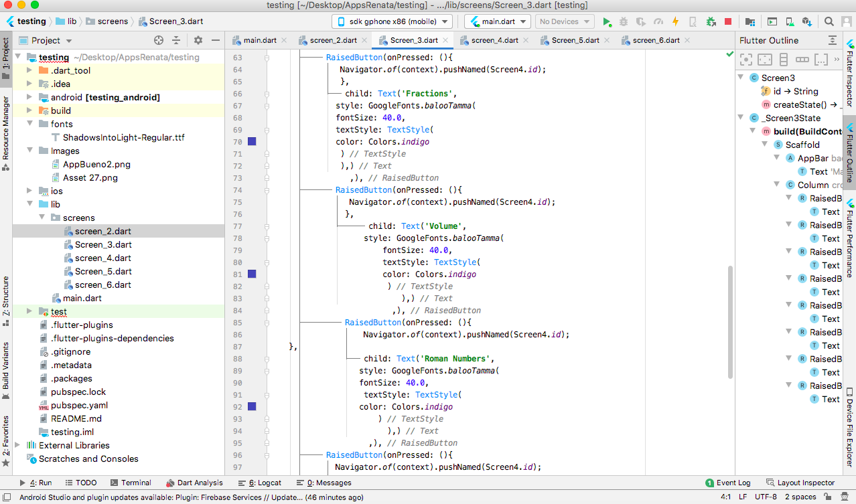Viewport: 856px width, 504px height.
Task: Click green checkmark inspection indicator in editor
Action: click(x=729, y=54)
